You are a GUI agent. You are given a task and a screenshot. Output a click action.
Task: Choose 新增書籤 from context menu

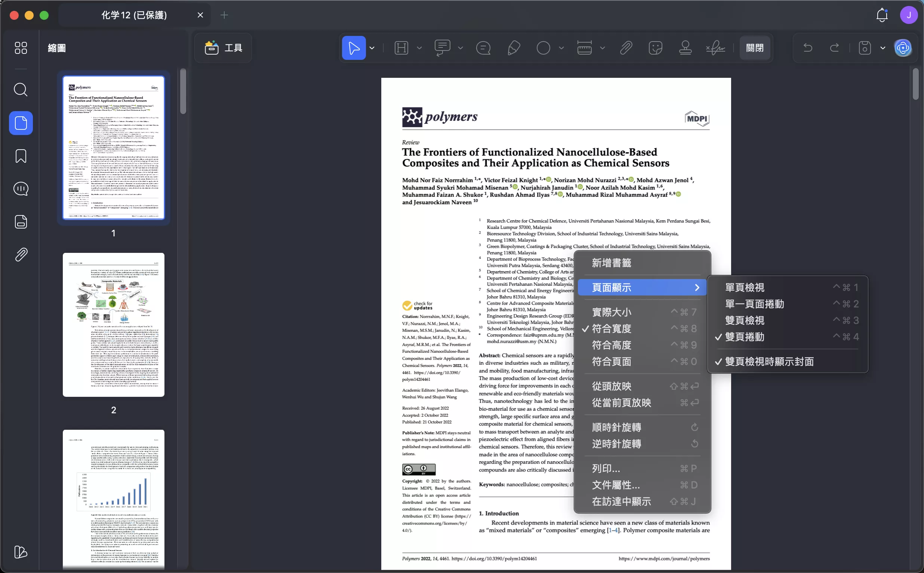pyautogui.click(x=642, y=263)
